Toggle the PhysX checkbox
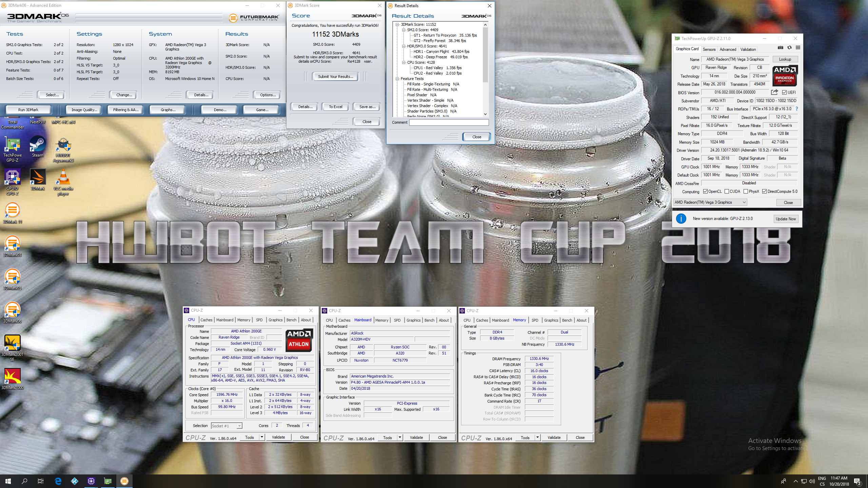868x488 pixels. [x=746, y=191]
